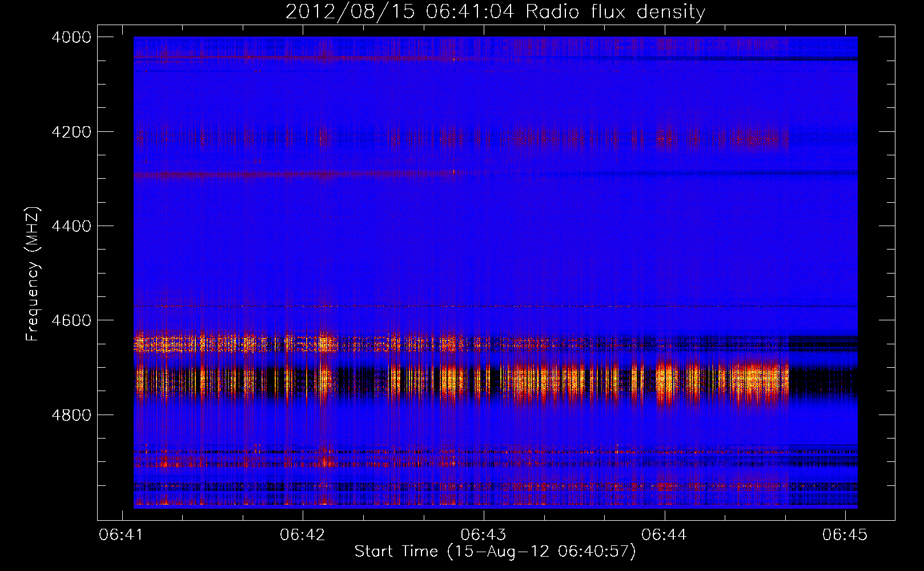924x571 pixels.
Task: Click the 06:43 time tick label
Action: [483, 534]
